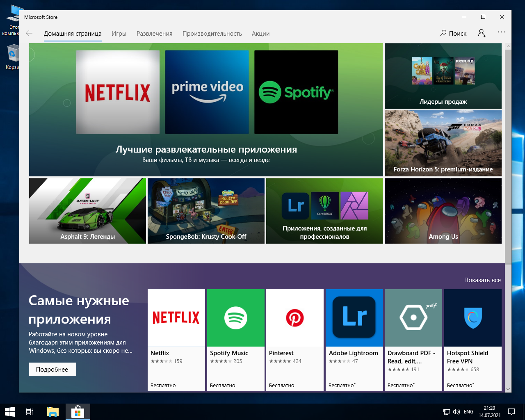This screenshot has height=420, width=525.
Task: Click the user account sign-in icon
Action: (x=482, y=34)
